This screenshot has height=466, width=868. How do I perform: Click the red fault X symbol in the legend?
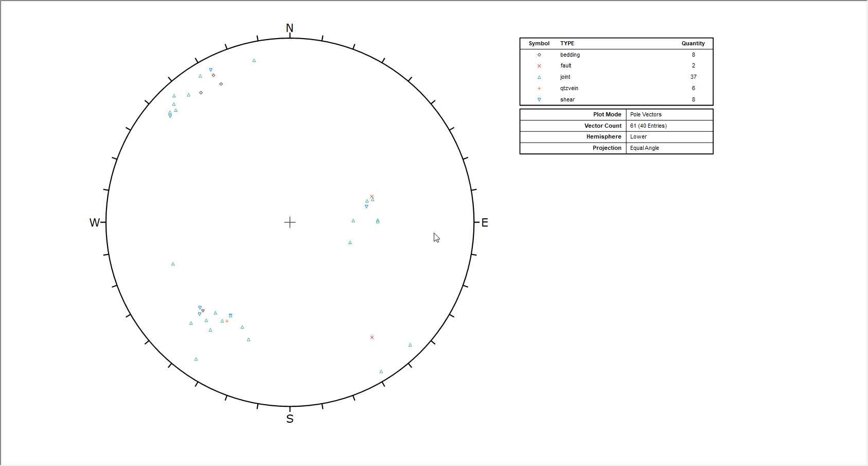click(539, 66)
